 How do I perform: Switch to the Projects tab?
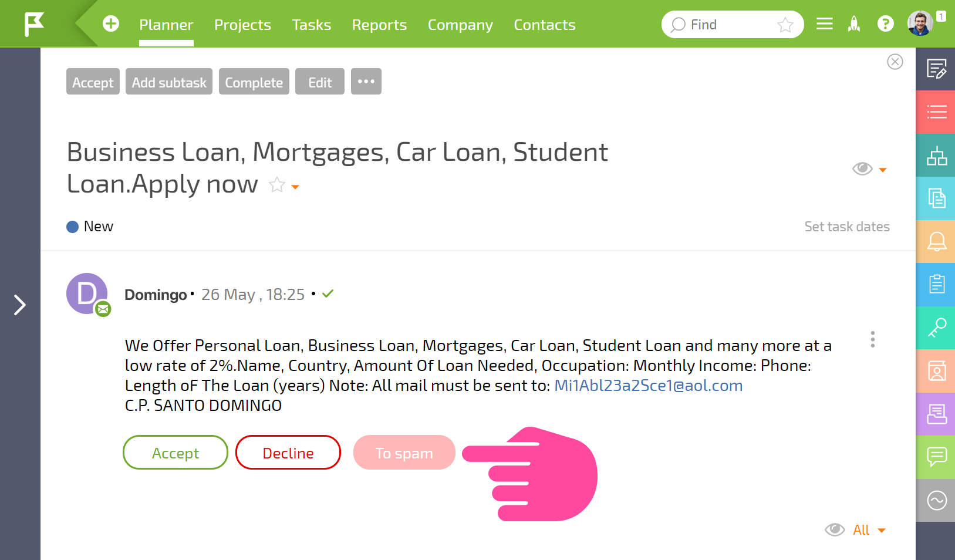pyautogui.click(x=242, y=25)
